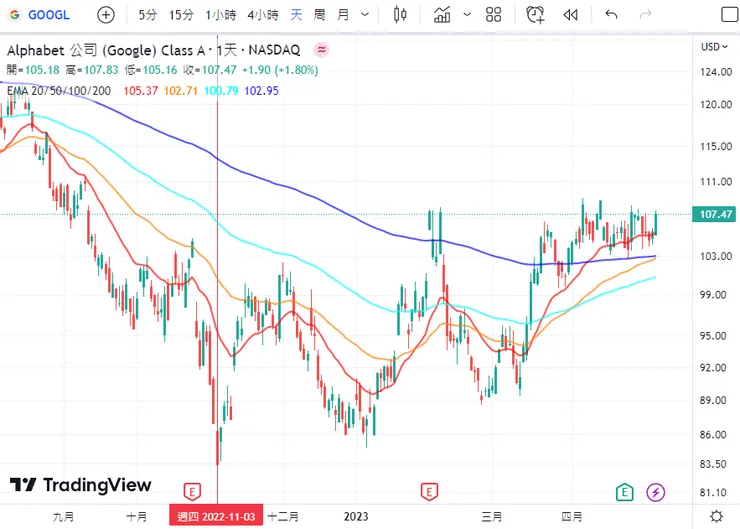
Task: Open candlestick chart type selector
Action: [x=400, y=15]
